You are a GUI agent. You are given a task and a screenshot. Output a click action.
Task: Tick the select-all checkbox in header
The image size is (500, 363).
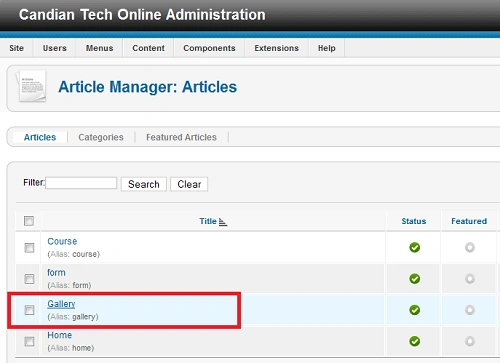(x=29, y=221)
